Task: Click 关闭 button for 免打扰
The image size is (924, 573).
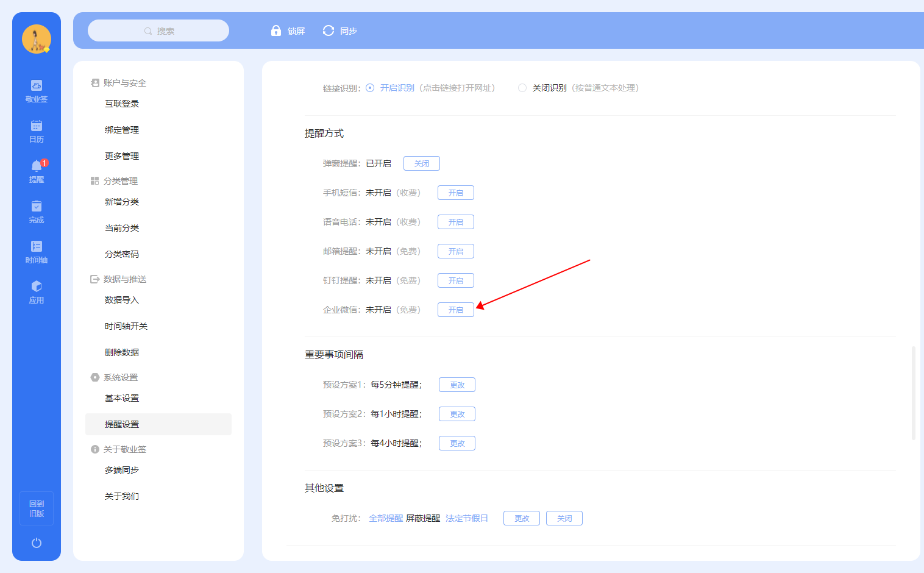Action: coord(564,518)
